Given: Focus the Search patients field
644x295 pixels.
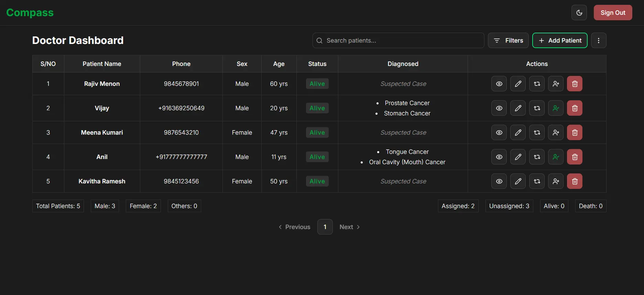Looking at the screenshot, I should pos(398,41).
